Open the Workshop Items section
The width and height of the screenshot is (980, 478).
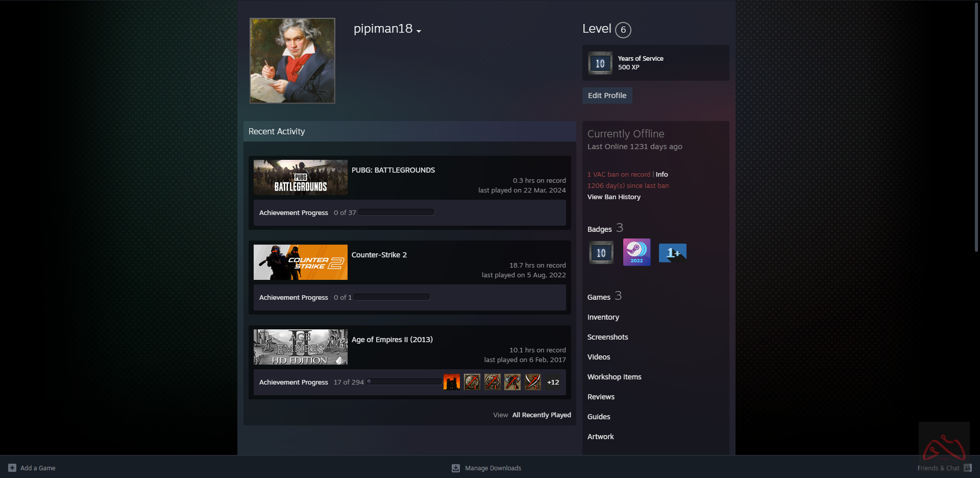click(x=614, y=377)
